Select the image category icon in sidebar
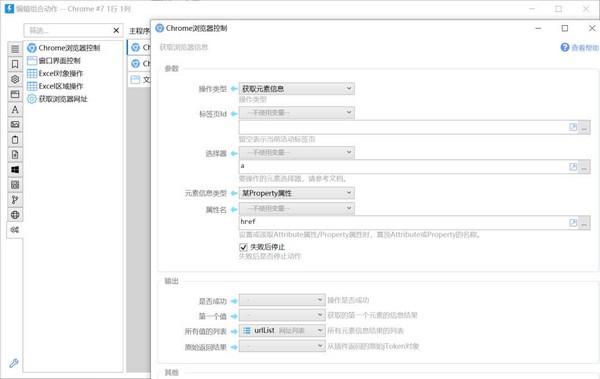 [15, 124]
